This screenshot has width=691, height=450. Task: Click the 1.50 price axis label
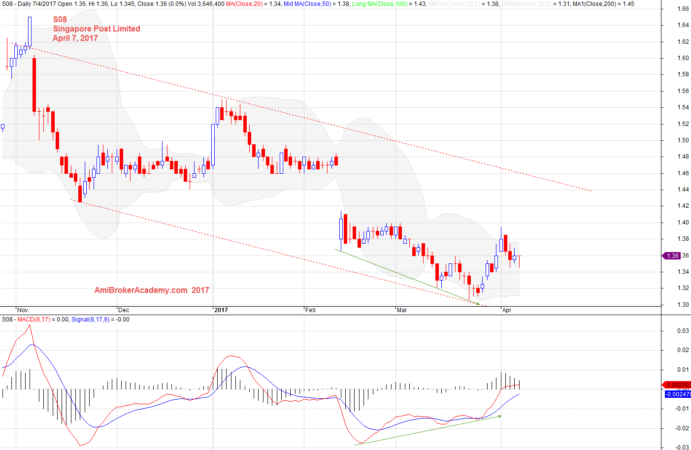(683, 141)
